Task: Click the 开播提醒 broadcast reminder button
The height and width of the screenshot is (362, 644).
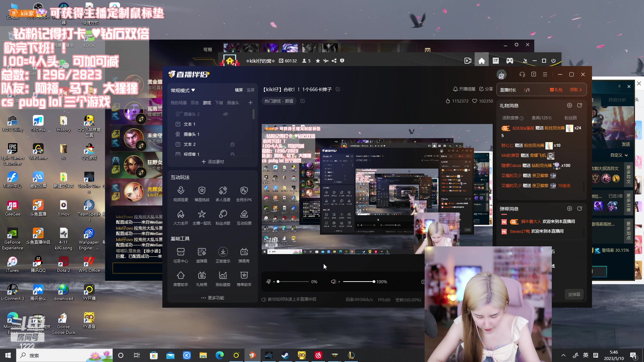Action: (464, 89)
